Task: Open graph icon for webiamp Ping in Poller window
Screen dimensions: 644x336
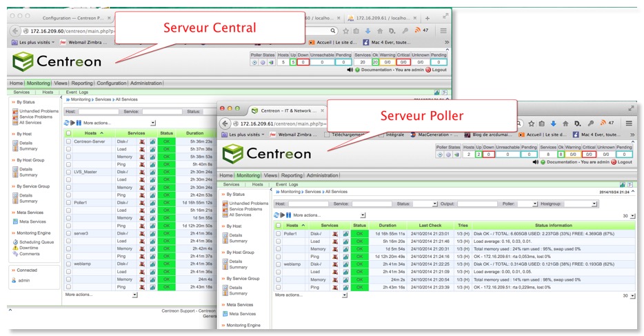Action: 345,288
